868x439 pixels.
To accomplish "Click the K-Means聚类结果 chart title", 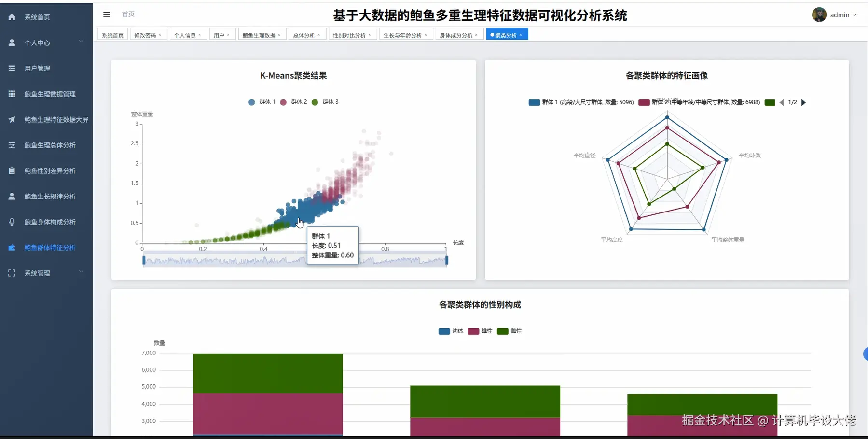I will point(293,76).
